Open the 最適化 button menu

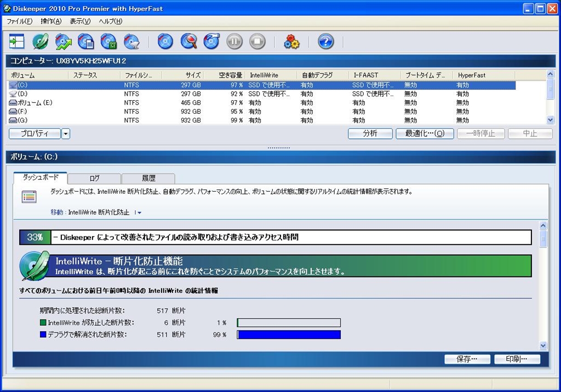pyautogui.click(x=425, y=134)
